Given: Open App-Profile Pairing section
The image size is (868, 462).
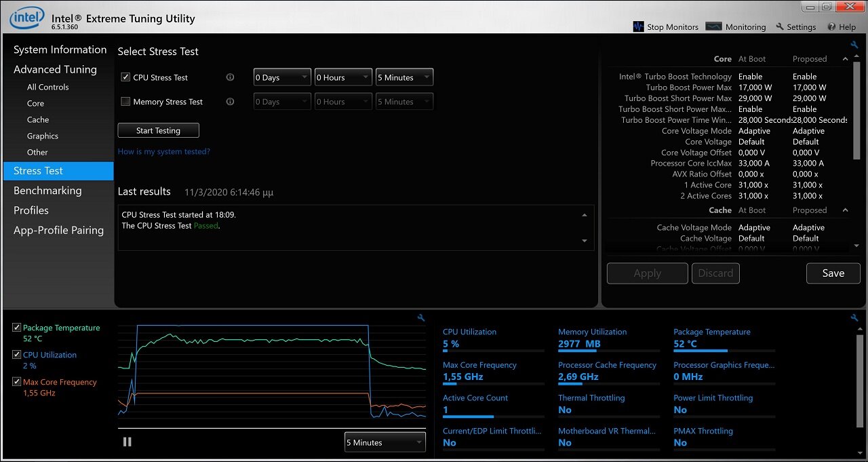Looking at the screenshot, I should [x=58, y=230].
